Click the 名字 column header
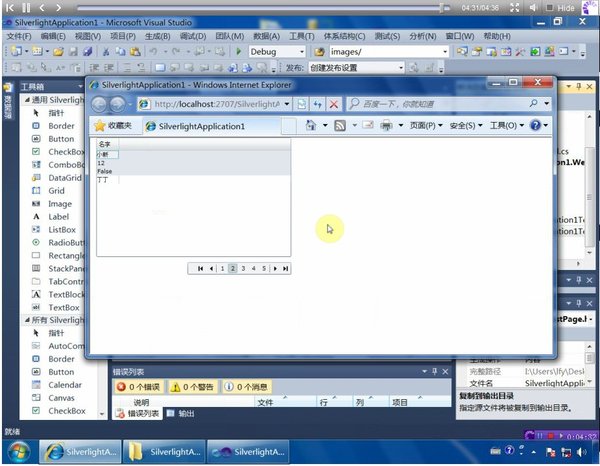The width and height of the screenshot is (600, 466). pos(107,144)
